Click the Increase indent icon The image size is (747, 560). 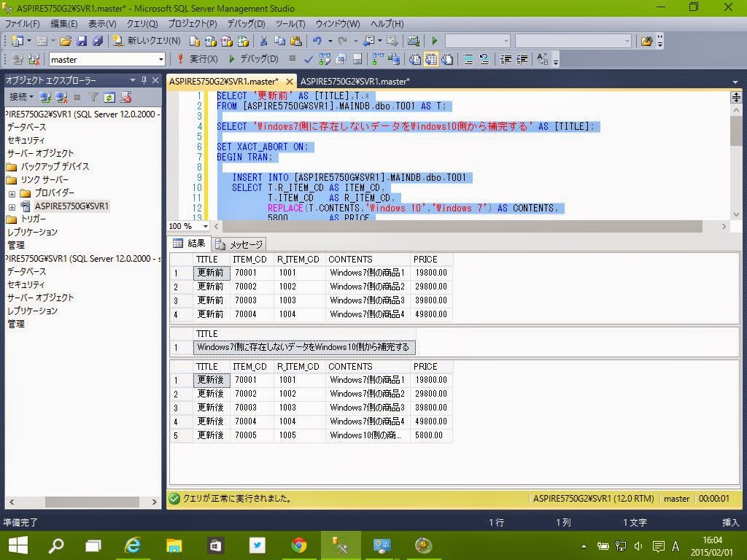point(522,59)
